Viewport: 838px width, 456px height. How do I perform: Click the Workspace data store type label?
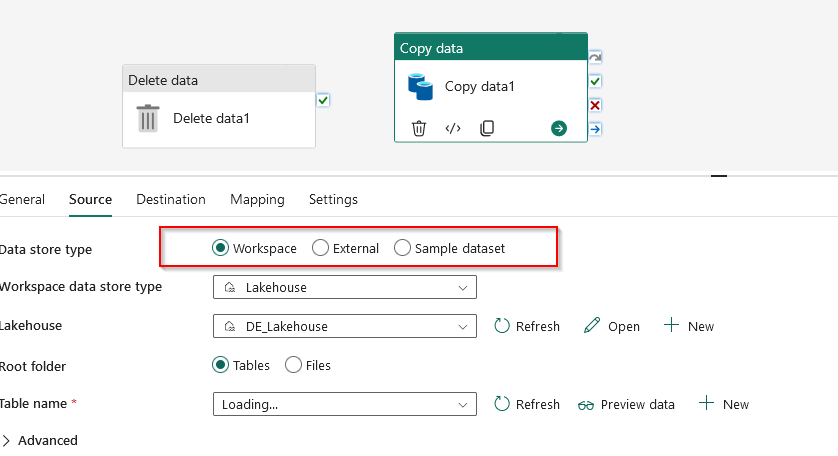click(x=80, y=287)
